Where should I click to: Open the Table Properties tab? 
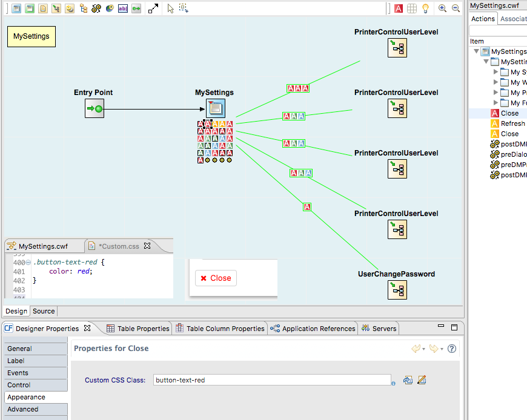(138, 329)
